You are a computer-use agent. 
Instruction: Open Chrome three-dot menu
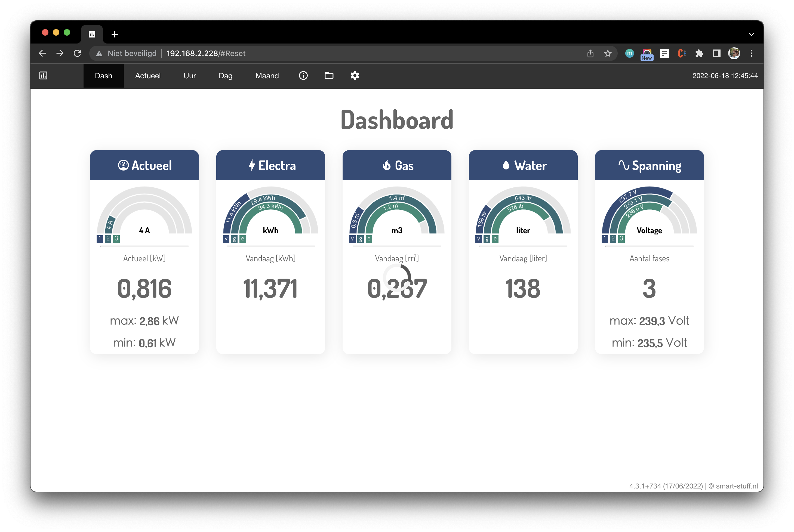(751, 53)
